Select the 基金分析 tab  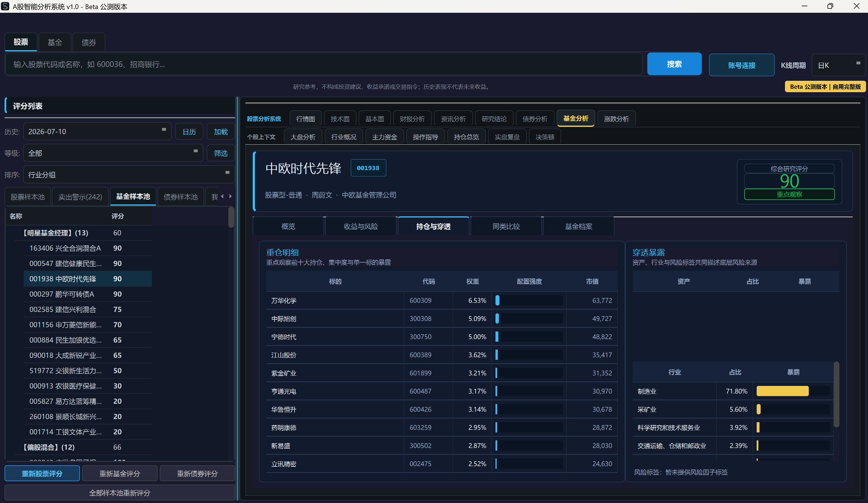576,119
